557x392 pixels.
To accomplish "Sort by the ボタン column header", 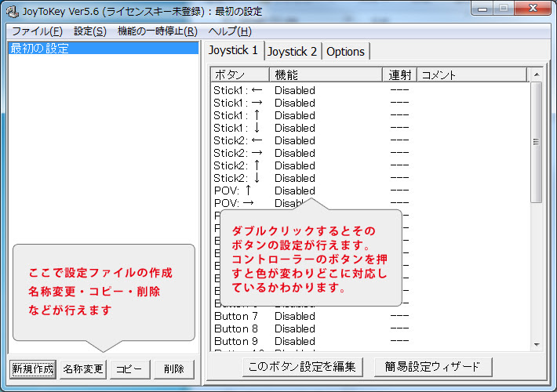I will [x=241, y=75].
